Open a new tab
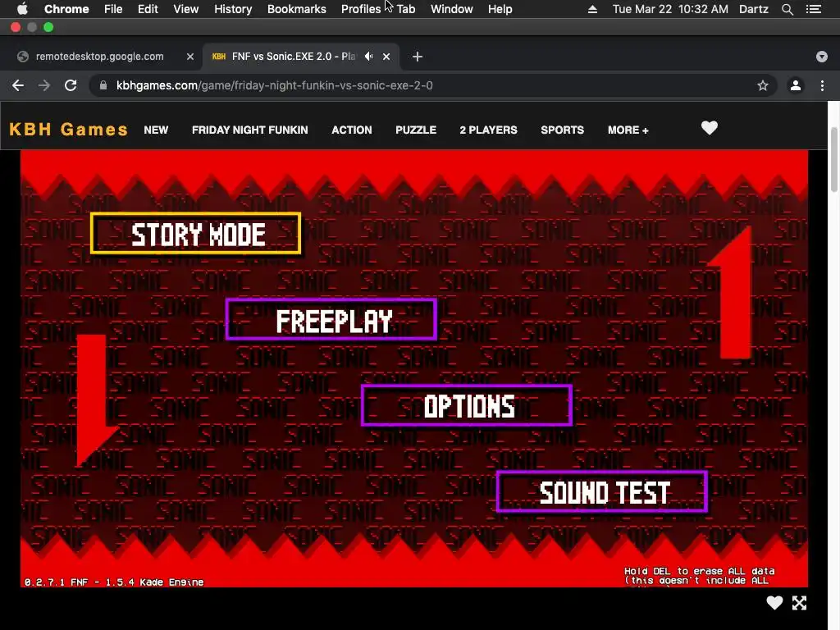 pos(418,57)
